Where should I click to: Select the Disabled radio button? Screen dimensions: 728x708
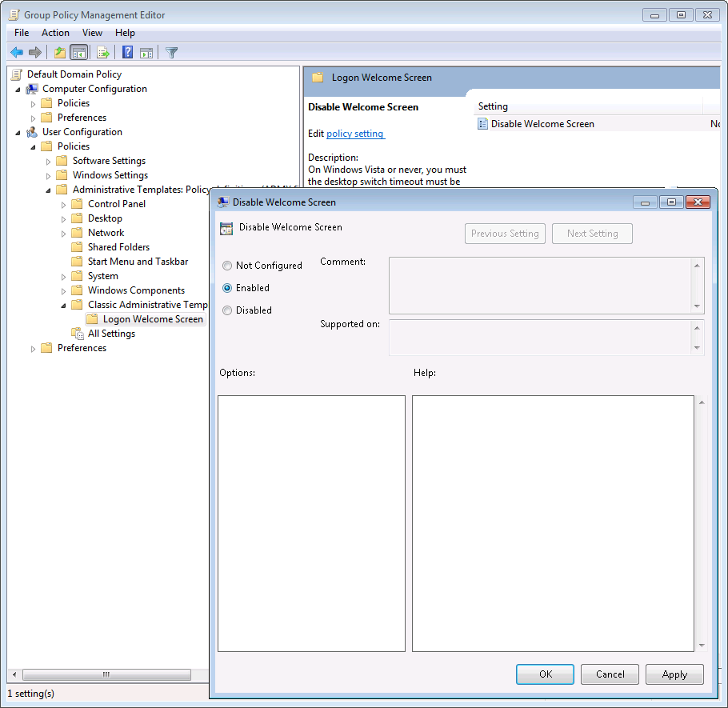(x=228, y=310)
